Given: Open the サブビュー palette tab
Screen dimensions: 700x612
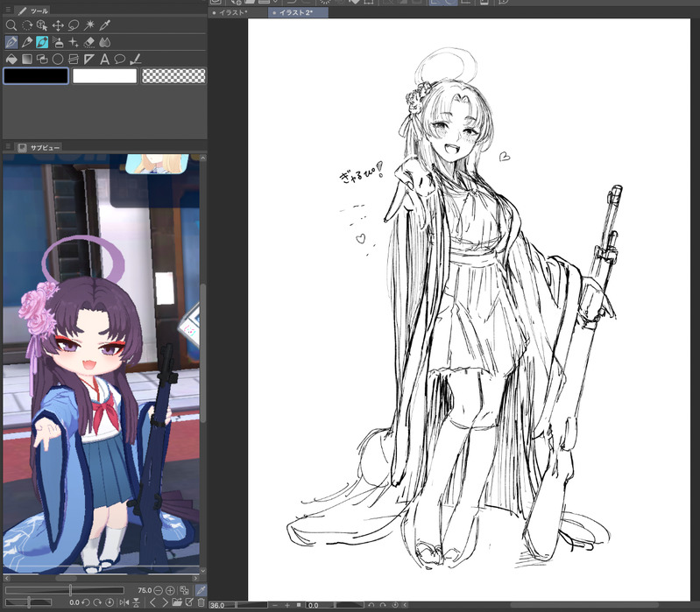Looking at the screenshot, I should click(39, 148).
